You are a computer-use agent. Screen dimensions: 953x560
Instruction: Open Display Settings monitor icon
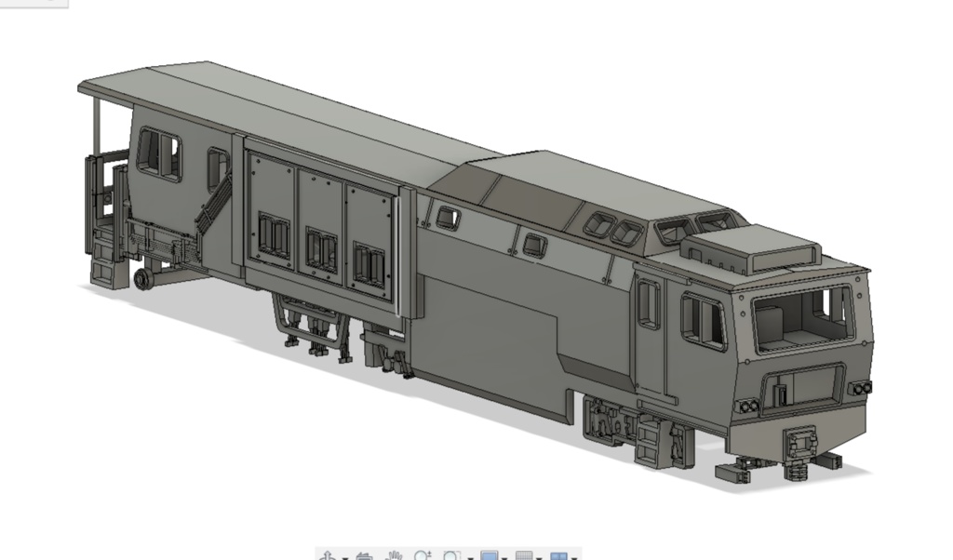pyautogui.click(x=490, y=555)
